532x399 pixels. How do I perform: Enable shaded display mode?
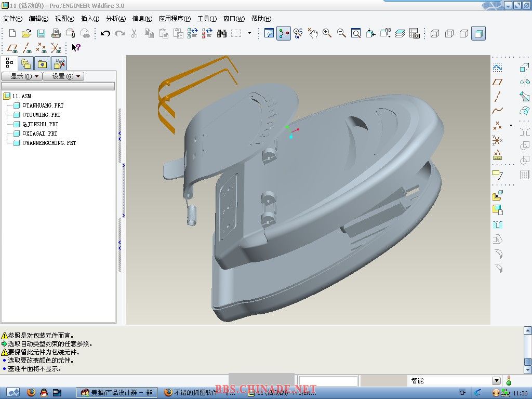coord(478,33)
